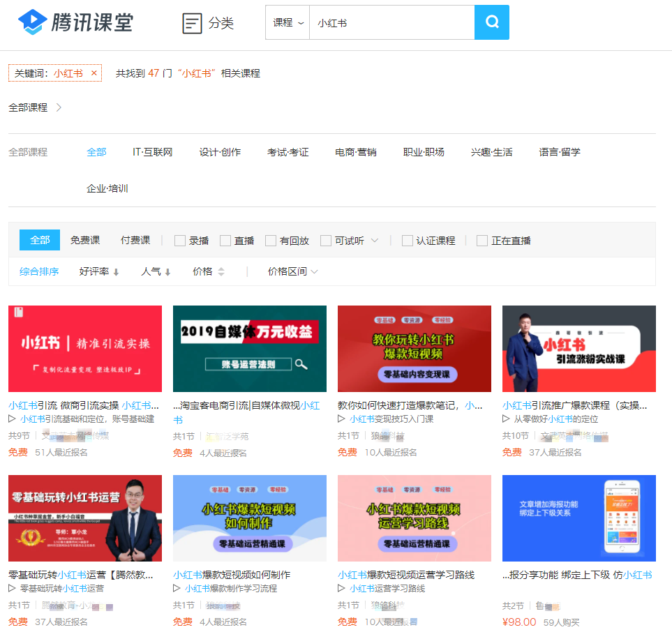
Task: Select the 全部 category tab
Action: tap(96, 152)
